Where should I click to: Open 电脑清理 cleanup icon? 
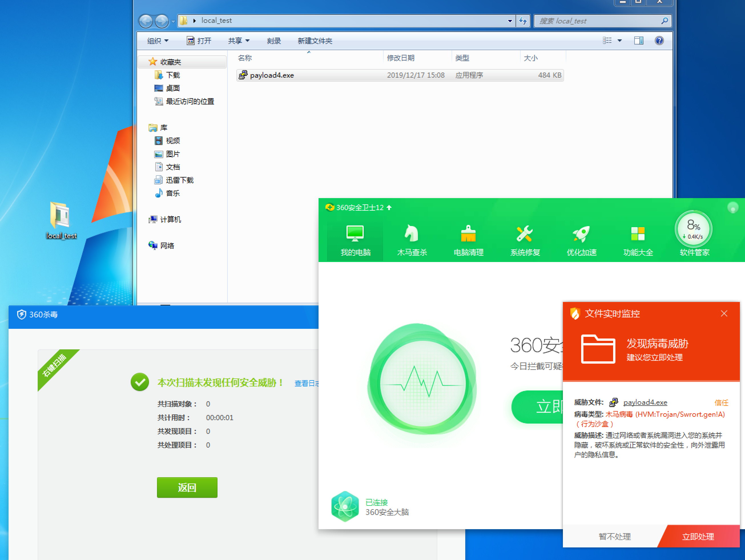[468, 233]
